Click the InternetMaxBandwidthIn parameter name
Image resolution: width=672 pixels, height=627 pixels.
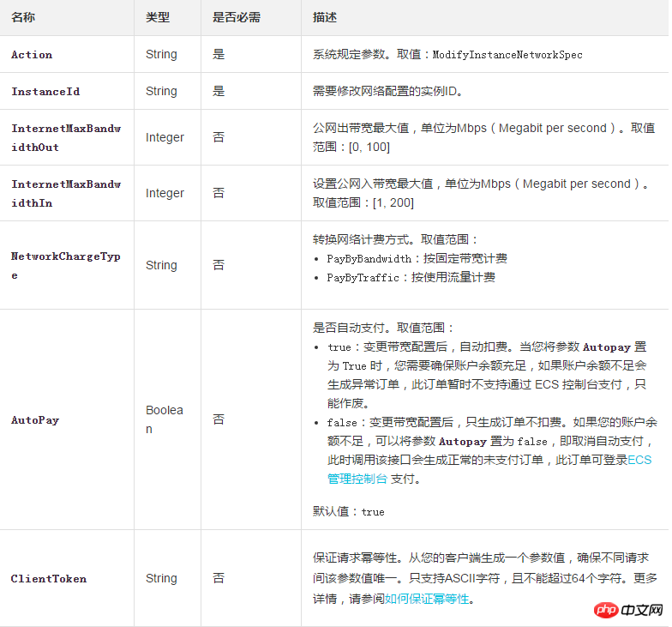click(66, 194)
